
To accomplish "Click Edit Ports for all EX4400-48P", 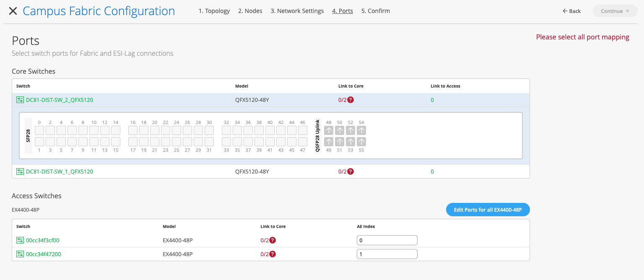I will coord(488,210).
